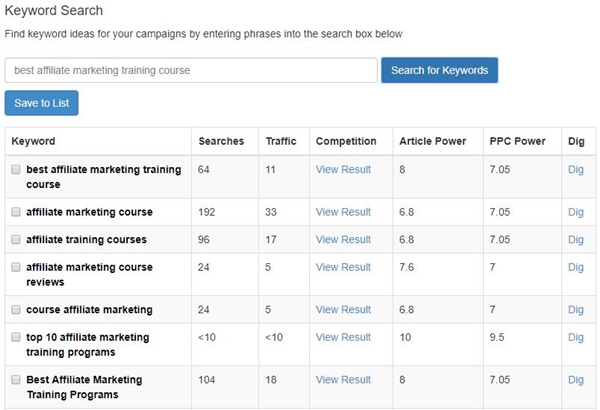
Task: Click the Search for Keywords button
Action: 439,70
